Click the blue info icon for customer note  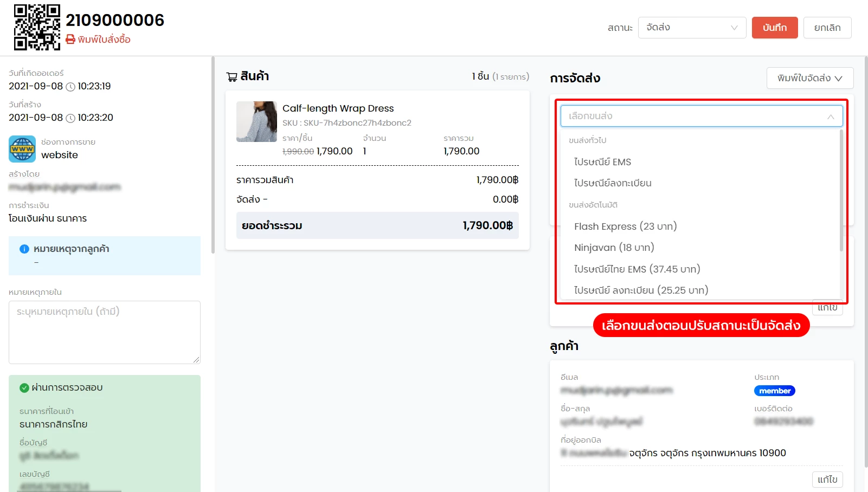pyautogui.click(x=24, y=249)
